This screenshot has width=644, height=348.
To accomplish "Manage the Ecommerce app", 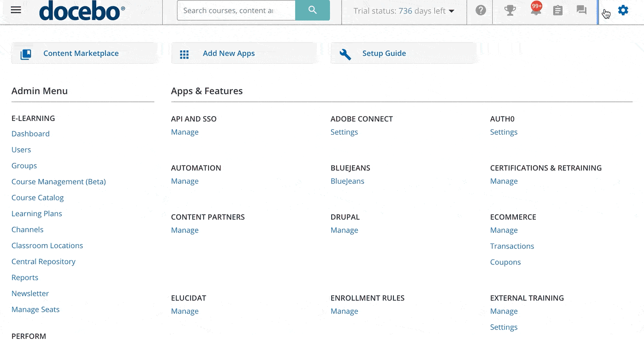I will (504, 230).
